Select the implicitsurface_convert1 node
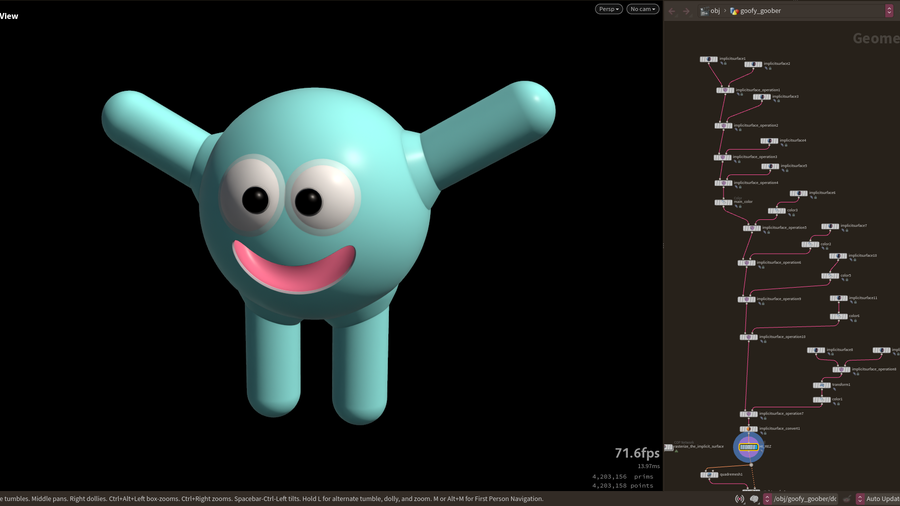Screen dimensions: 900x506 coord(748,429)
